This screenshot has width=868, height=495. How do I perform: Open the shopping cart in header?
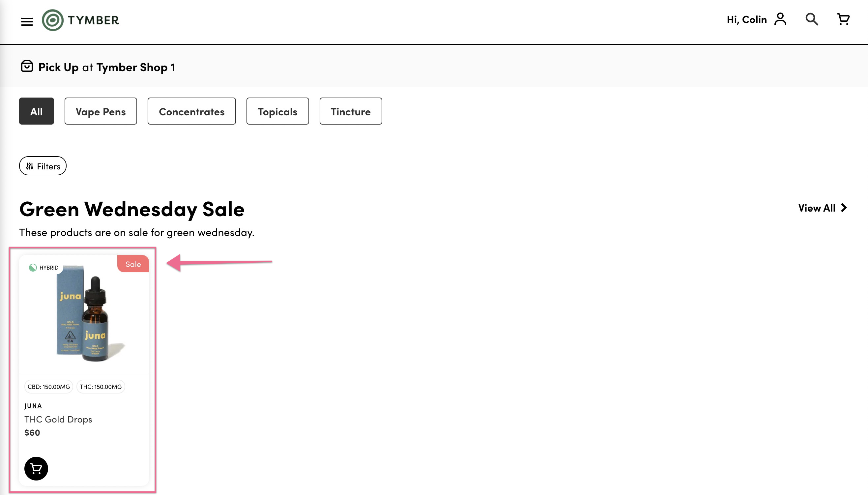(x=843, y=19)
